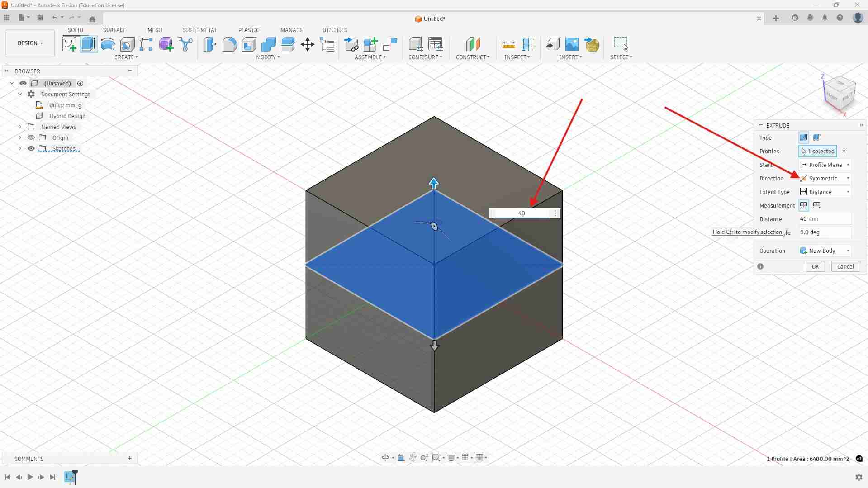Image resolution: width=868 pixels, height=488 pixels.
Task: Select the Construct Offset Plane icon
Action: click(473, 44)
